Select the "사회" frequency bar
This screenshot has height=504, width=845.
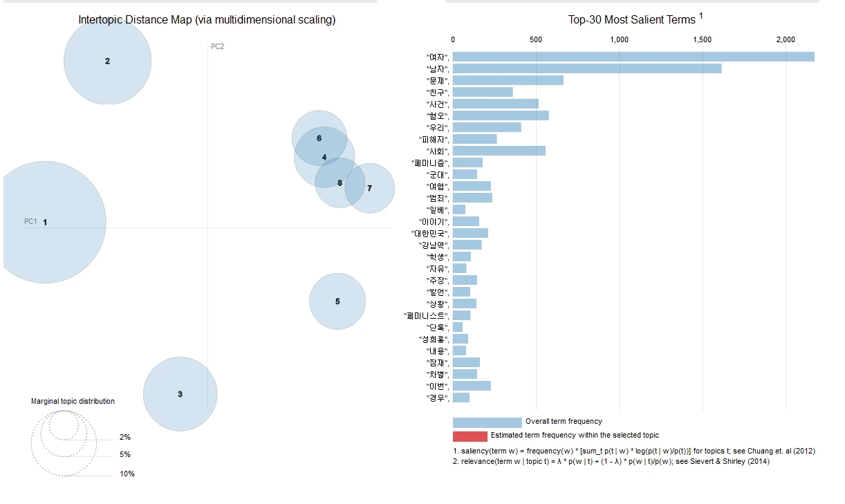coord(499,151)
